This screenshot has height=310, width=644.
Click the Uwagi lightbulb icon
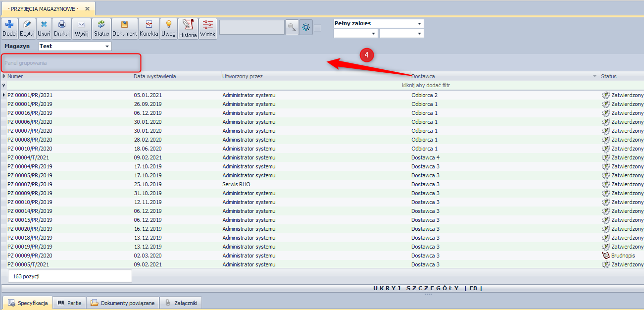(169, 24)
